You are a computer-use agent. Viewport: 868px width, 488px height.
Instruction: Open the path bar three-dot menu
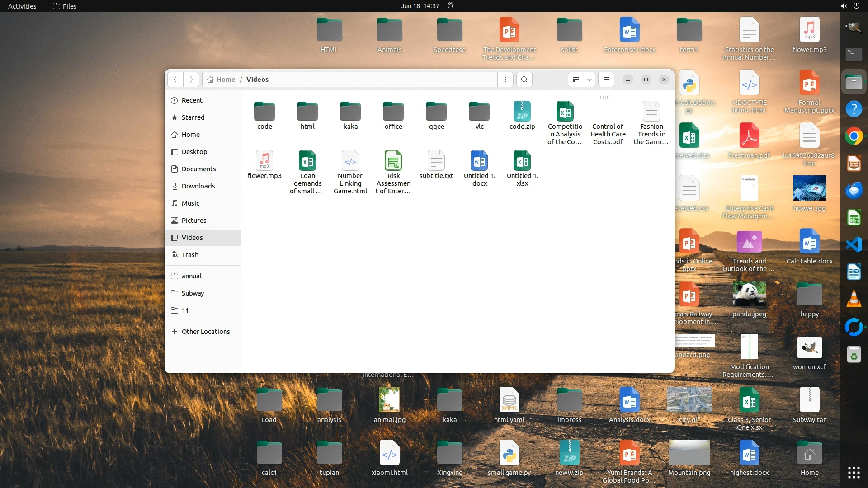pyautogui.click(x=505, y=80)
